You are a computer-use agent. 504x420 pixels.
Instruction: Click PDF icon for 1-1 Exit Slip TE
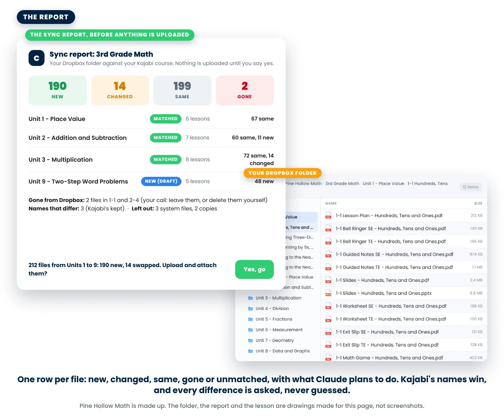(328, 345)
